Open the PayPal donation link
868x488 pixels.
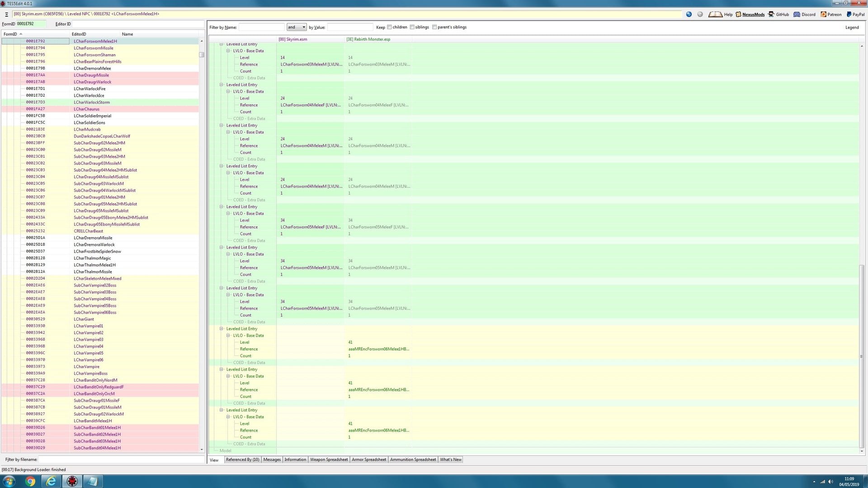[855, 14]
